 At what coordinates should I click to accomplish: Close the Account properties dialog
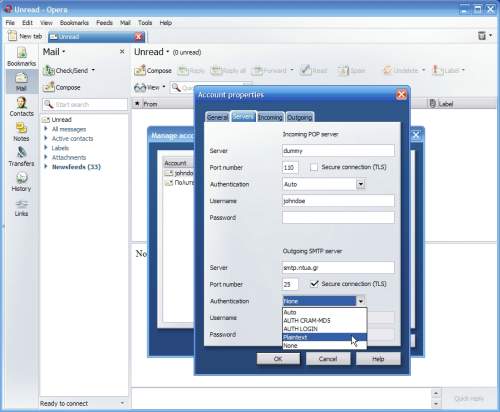402,95
